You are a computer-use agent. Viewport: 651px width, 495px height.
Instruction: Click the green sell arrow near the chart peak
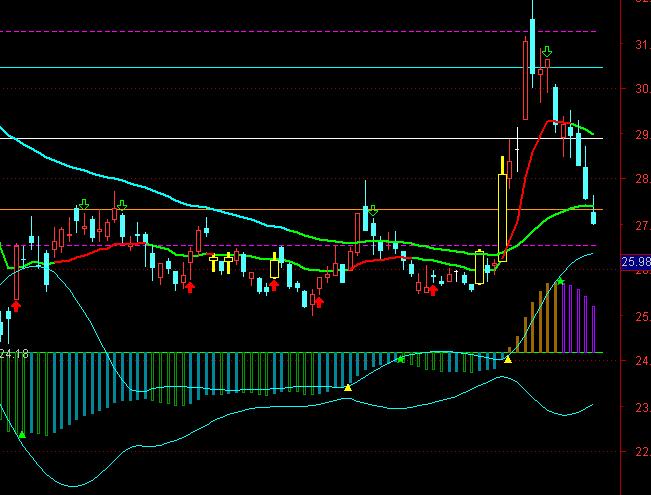pos(547,49)
